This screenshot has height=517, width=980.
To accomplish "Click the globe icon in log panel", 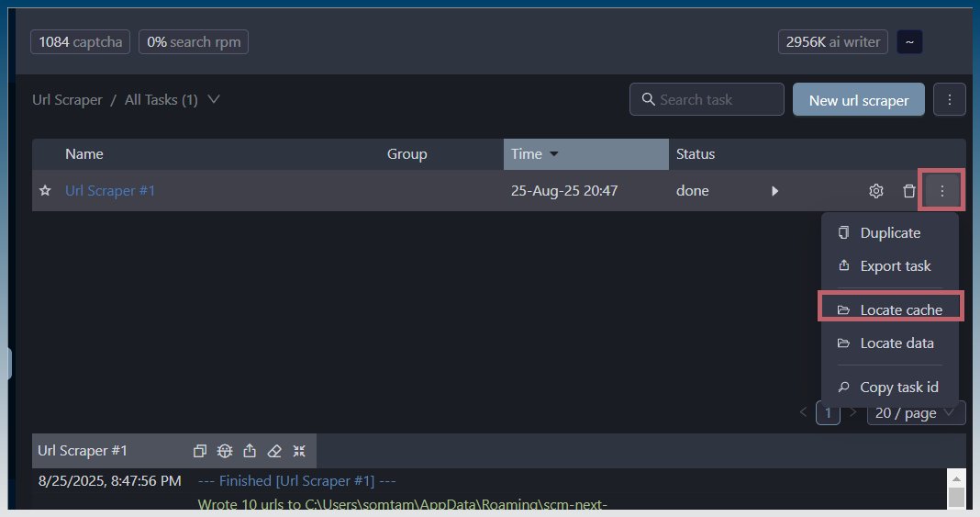I will 225,451.
